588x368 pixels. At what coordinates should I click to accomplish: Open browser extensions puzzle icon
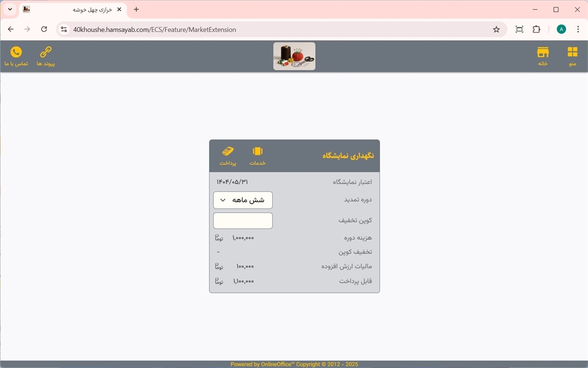tap(536, 29)
